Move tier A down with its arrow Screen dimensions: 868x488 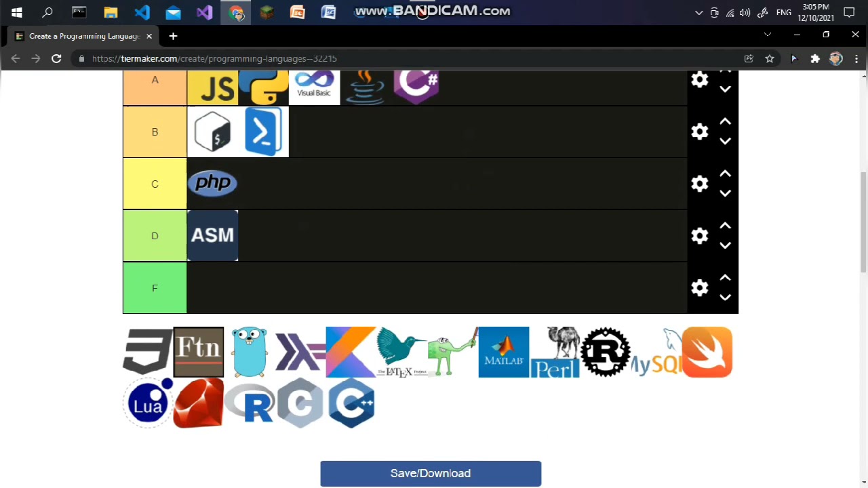click(725, 89)
